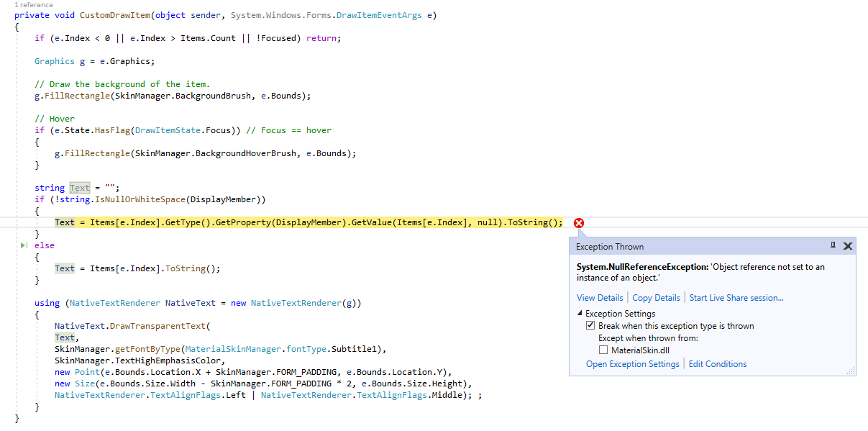Click 'GetProperty' in highlighted line
This screenshot has width=868, height=431.
pos(243,222)
